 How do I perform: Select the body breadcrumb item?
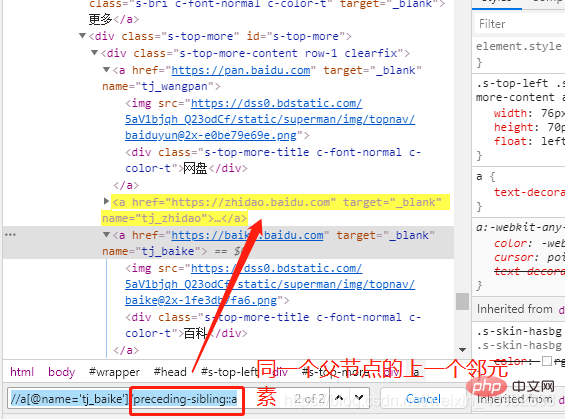(62, 372)
